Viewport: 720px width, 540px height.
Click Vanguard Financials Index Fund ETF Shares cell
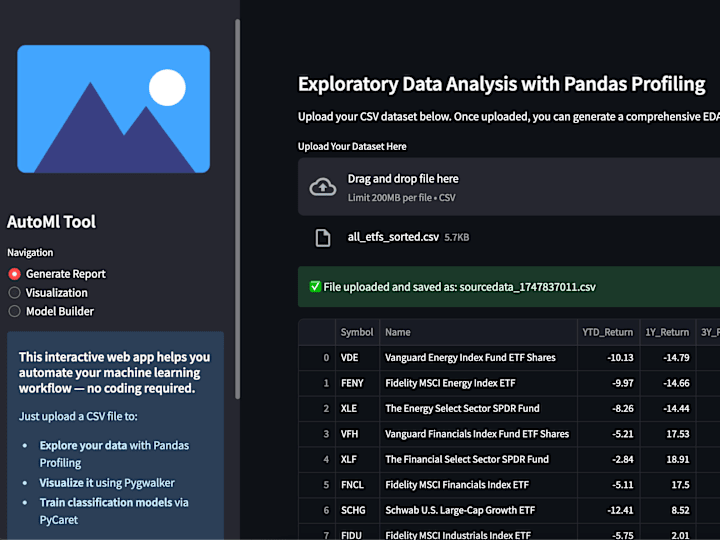point(478,434)
